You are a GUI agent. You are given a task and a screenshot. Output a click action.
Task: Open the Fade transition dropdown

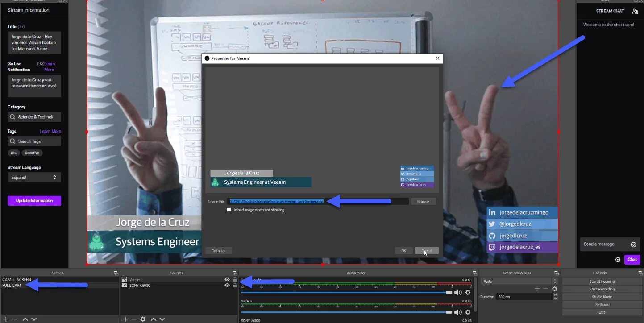[519, 282]
